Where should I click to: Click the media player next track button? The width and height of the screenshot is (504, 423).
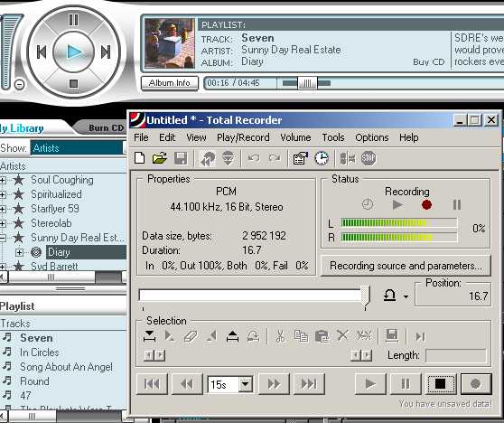click(x=106, y=52)
